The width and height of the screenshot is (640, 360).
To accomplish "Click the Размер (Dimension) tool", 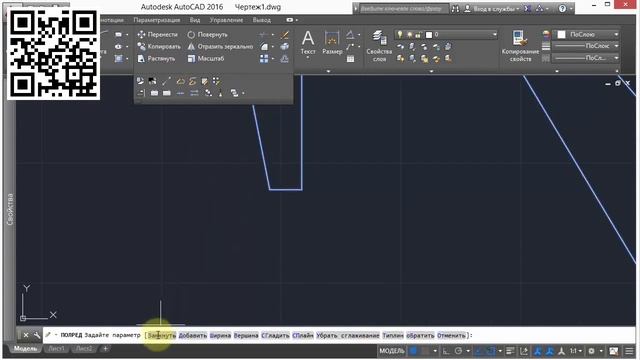I will point(332,42).
